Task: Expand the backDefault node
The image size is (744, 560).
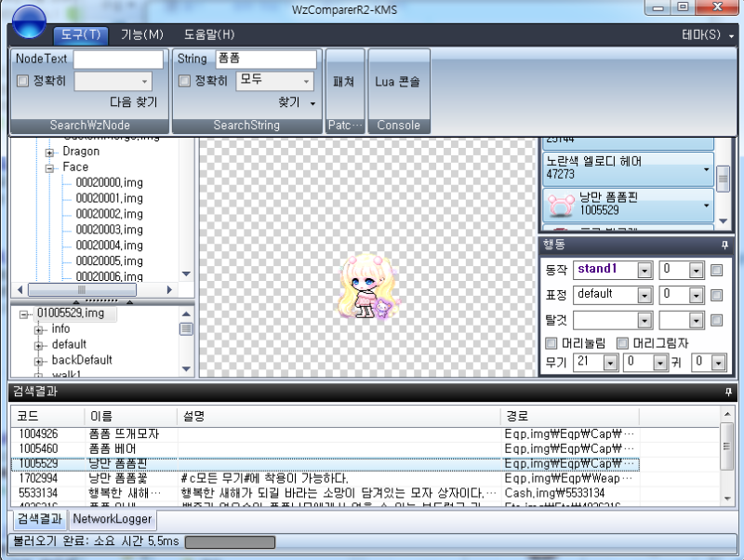Action: pyautogui.click(x=38, y=361)
